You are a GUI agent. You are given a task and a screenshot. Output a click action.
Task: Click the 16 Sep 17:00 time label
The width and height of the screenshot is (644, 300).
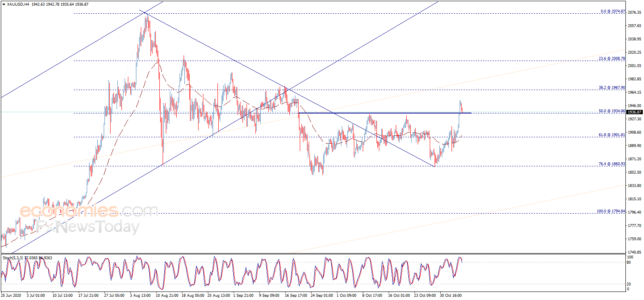pyautogui.click(x=296, y=296)
